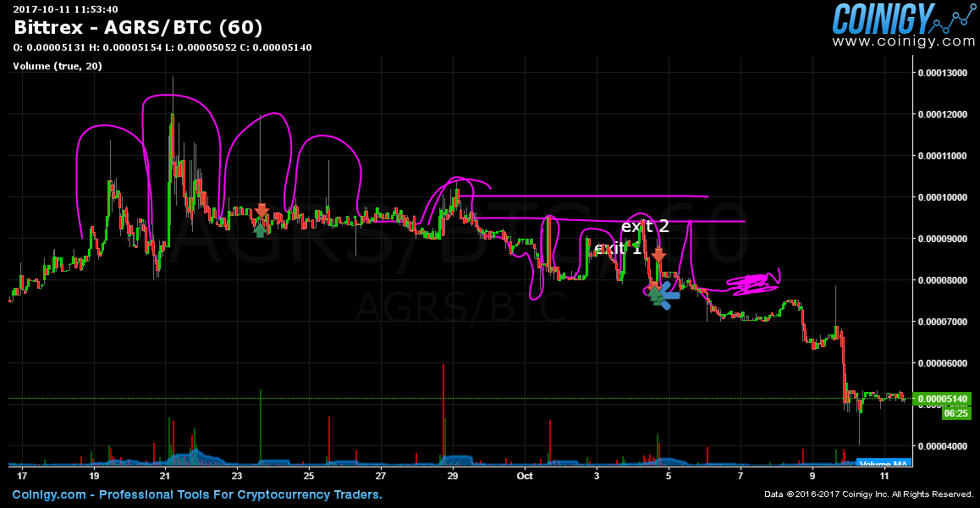Click the '29' date axis label

453,476
